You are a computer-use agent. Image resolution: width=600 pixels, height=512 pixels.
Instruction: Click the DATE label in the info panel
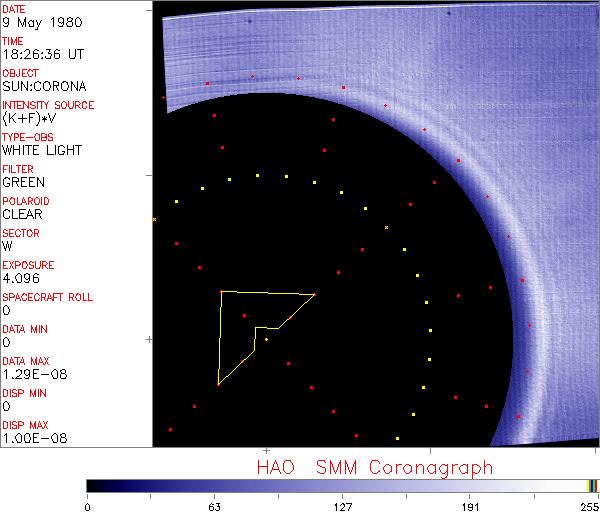(15, 9)
